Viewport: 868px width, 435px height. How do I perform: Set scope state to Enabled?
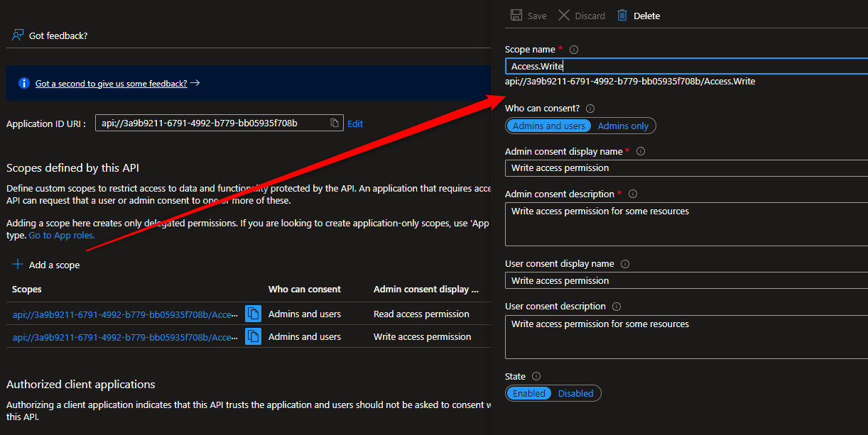click(529, 393)
